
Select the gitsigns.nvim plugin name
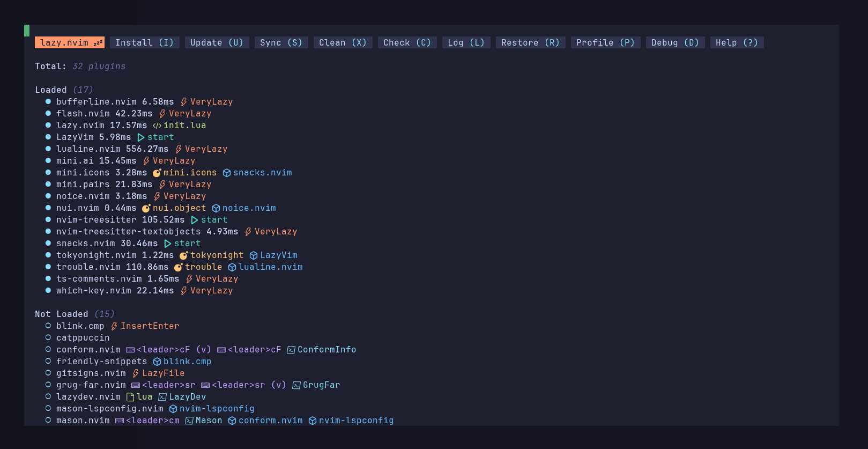[x=91, y=373]
